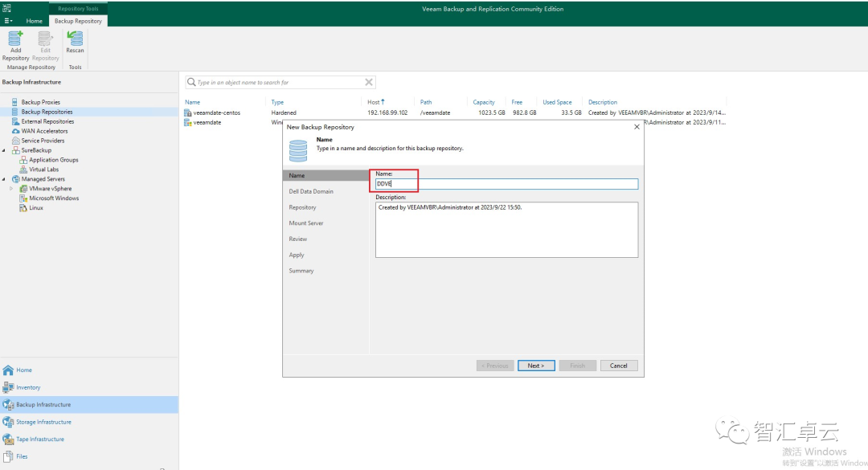Screen dimensions: 868x470
Task: Open Virtual Labs under SureBackup
Action: coord(43,169)
